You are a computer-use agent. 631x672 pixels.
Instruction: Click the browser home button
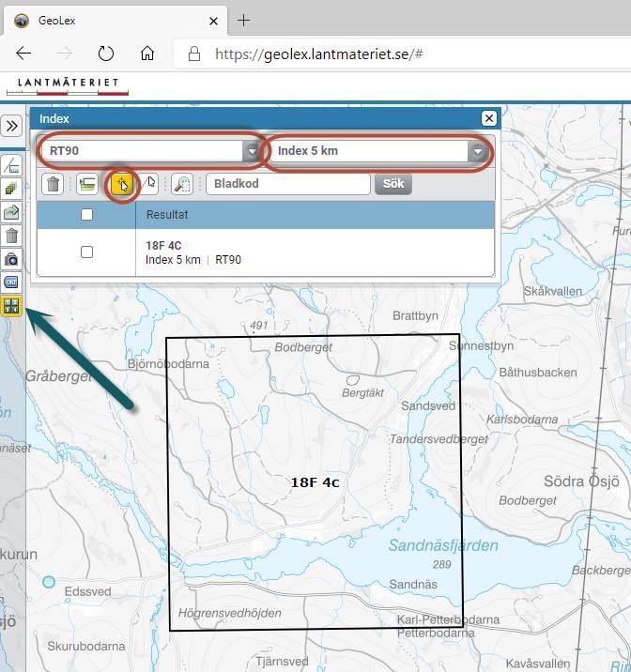[x=147, y=53]
